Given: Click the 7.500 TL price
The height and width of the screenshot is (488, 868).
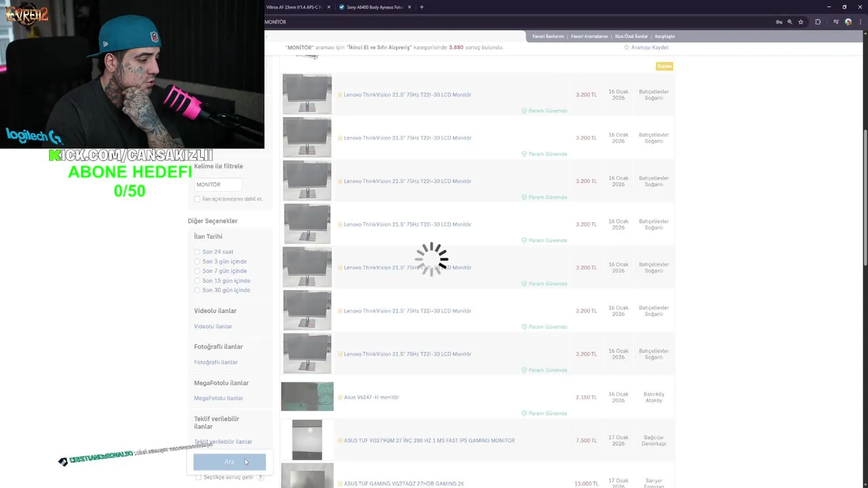Looking at the screenshot, I should (x=586, y=441).
